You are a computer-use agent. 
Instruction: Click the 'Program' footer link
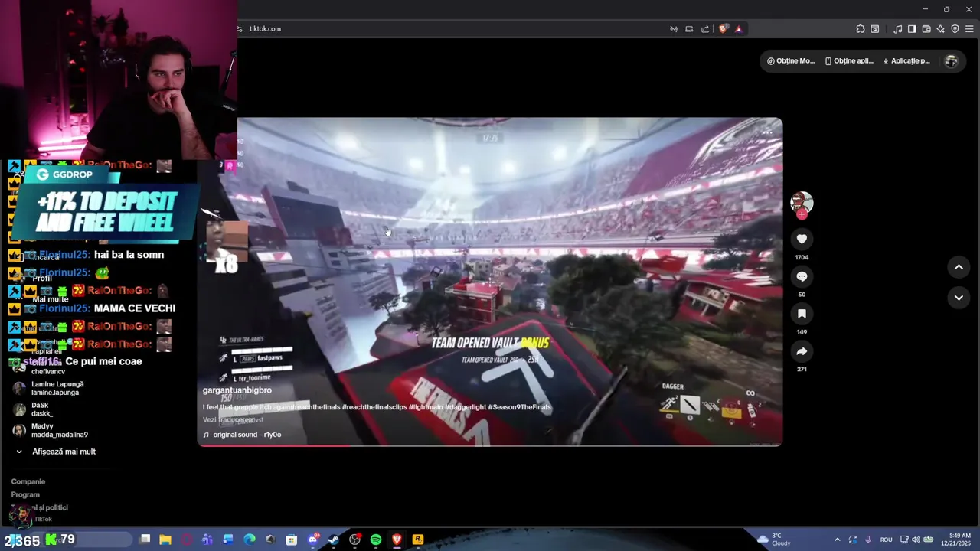pos(25,494)
